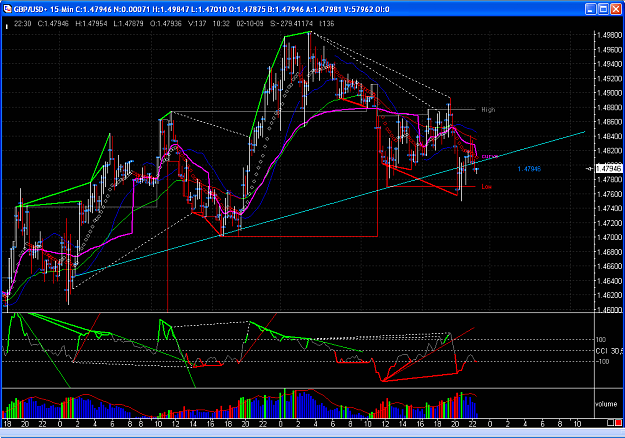Click 'H:1.47954' in the bar info row
The image size is (625, 438).
[92, 24]
